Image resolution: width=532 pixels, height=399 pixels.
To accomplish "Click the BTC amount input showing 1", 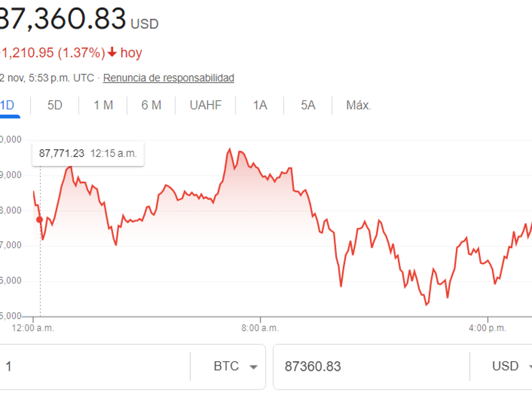I will coord(89,367).
